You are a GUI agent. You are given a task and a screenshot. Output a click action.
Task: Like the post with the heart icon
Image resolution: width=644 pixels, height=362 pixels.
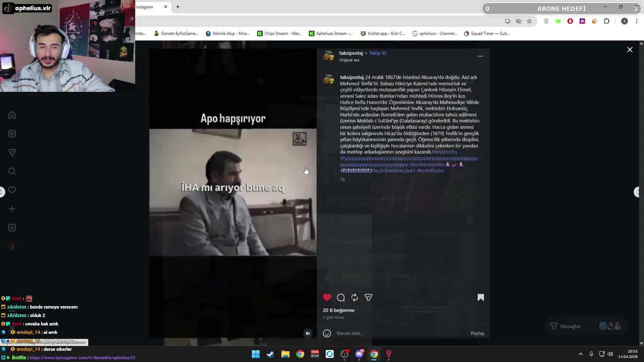[327, 297]
